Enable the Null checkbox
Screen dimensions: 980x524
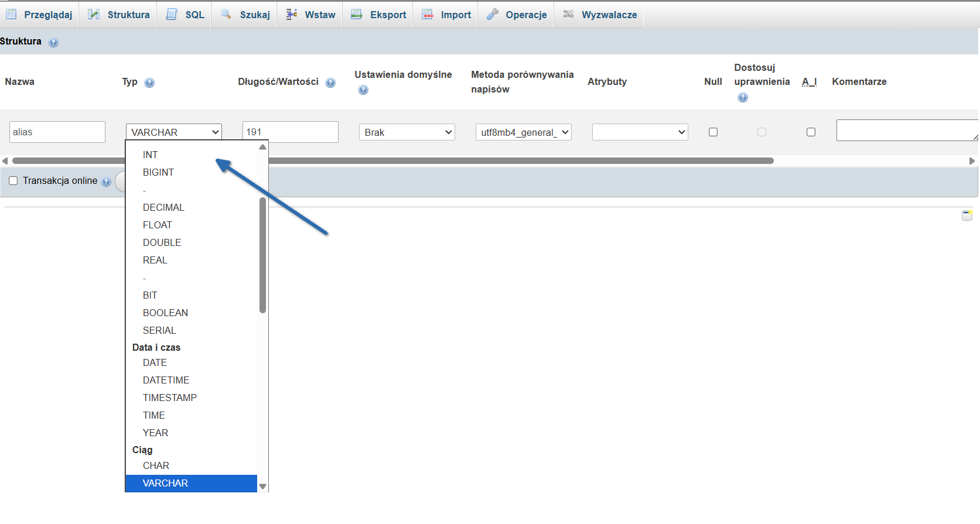pos(713,132)
